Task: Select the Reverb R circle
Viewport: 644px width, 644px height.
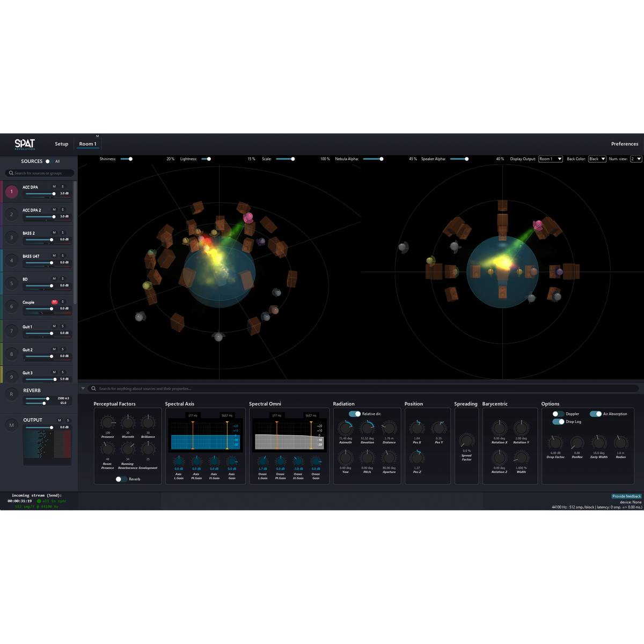Action: [11, 394]
